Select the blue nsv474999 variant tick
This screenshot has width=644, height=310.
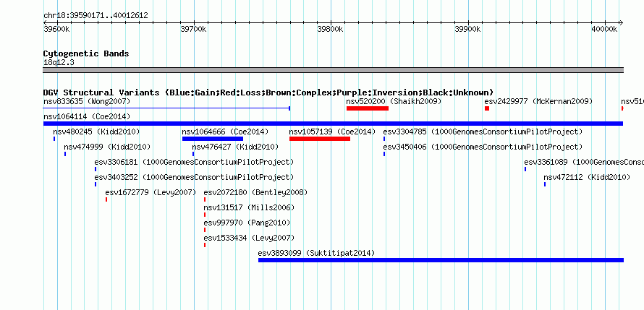click(x=65, y=154)
